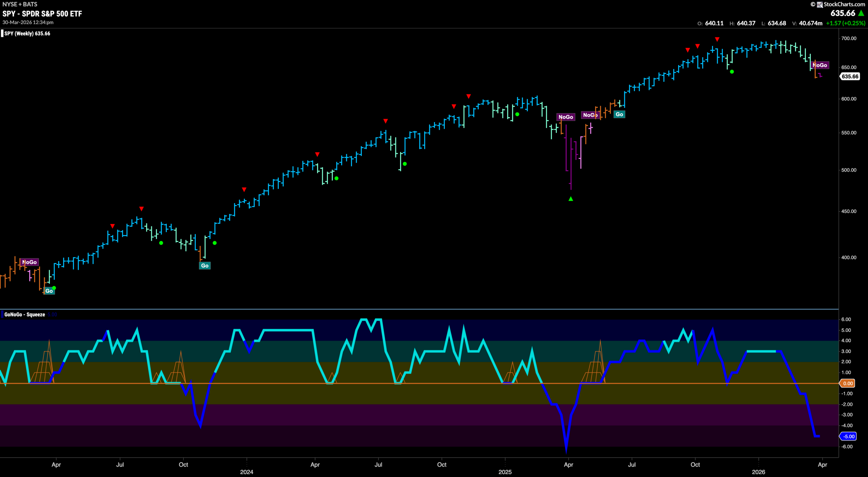Click the 600.00 price axis label
Image resolution: width=868 pixels, height=477 pixels.
click(x=849, y=99)
